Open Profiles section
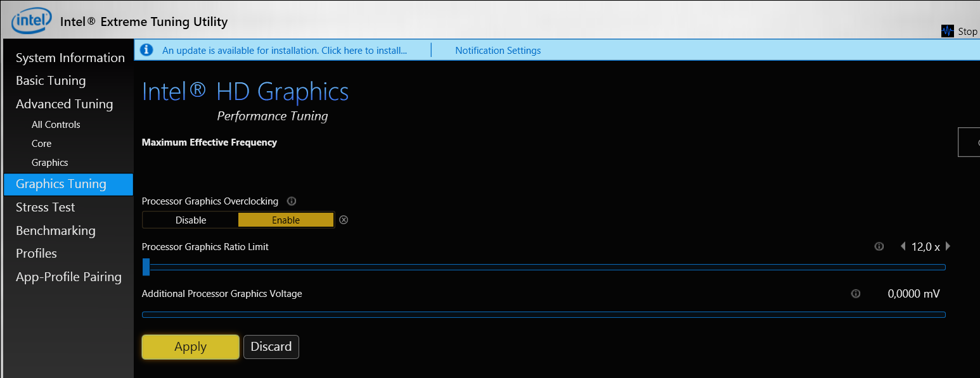The image size is (980, 378). click(36, 253)
